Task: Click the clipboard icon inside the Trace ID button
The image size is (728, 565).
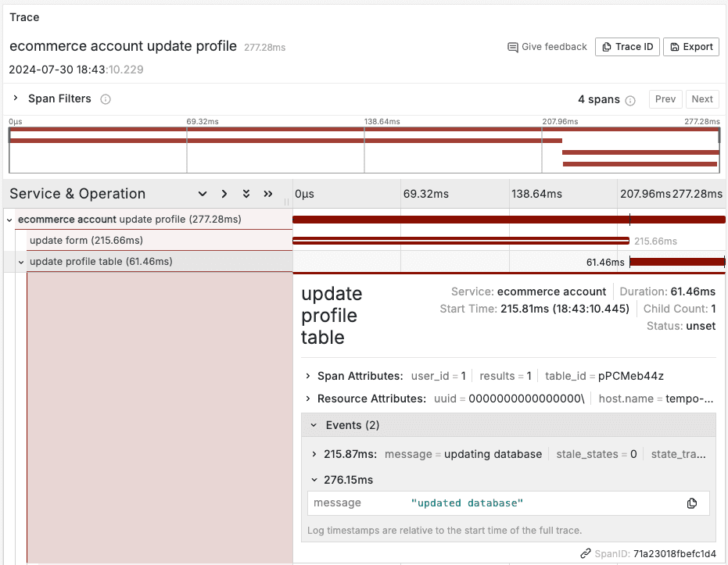Action: tap(606, 46)
